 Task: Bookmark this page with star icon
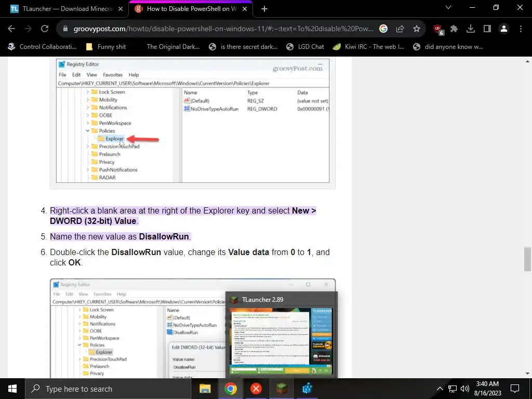click(x=417, y=29)
